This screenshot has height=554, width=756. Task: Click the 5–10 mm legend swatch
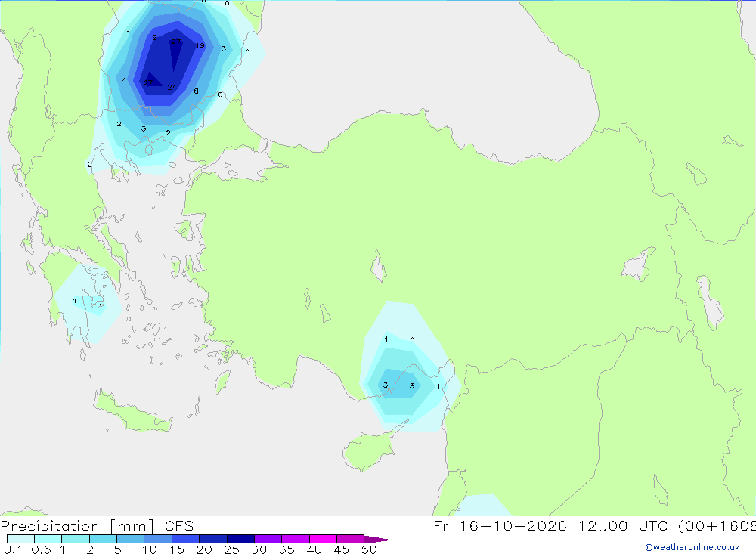[x=131, y=539]
